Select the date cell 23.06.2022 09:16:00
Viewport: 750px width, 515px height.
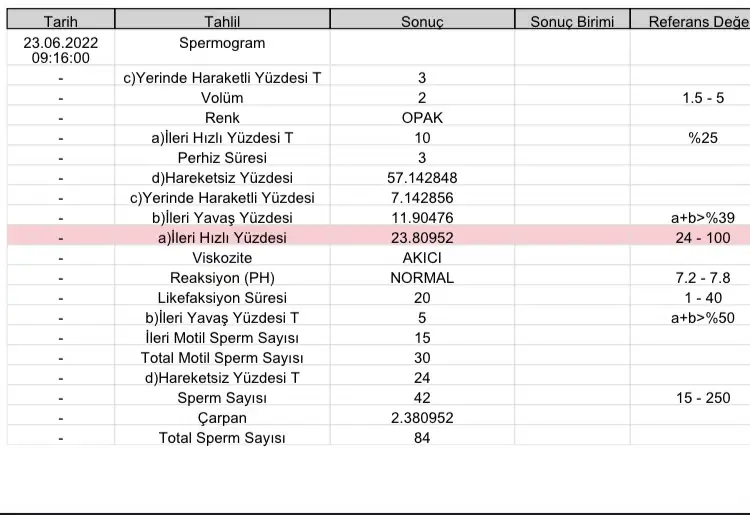click(x=60, y=50)
